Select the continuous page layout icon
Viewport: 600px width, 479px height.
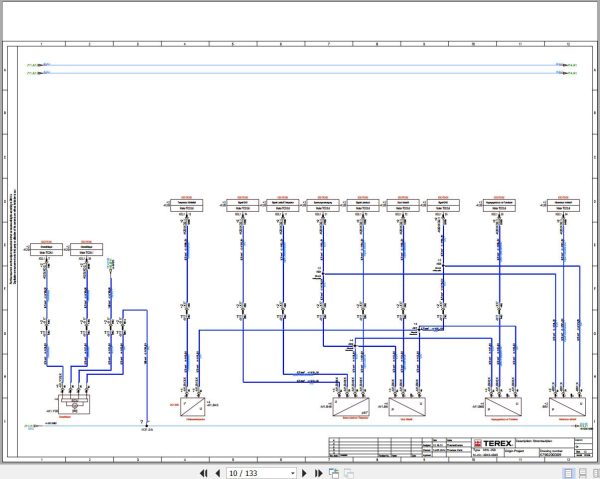[583, 473]
